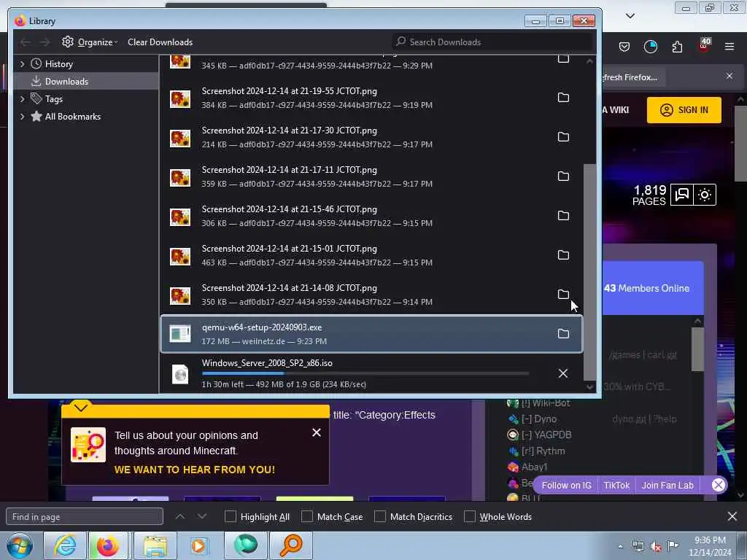Screen dimensions: 747x560
Task: Select Tags in the Library sidebar
Action: click(x=53, y=99)
